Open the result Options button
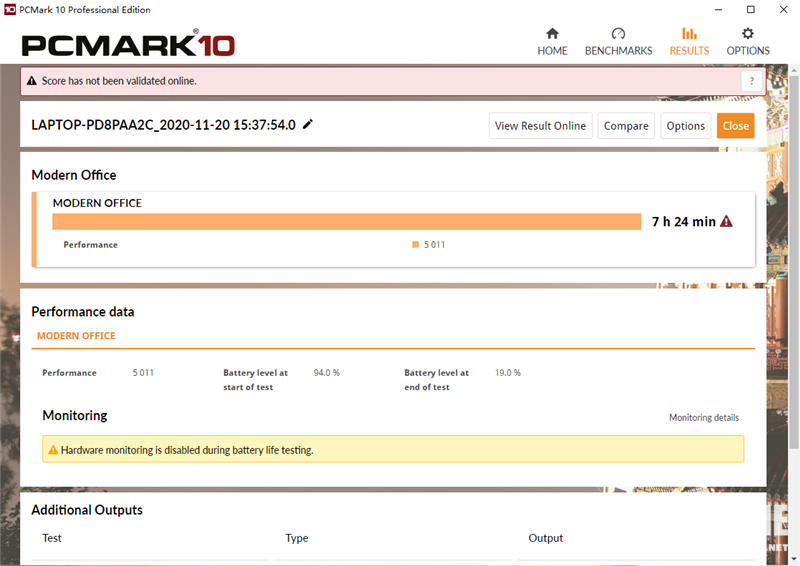The image size is (800, 566). (x=685, y=126)
